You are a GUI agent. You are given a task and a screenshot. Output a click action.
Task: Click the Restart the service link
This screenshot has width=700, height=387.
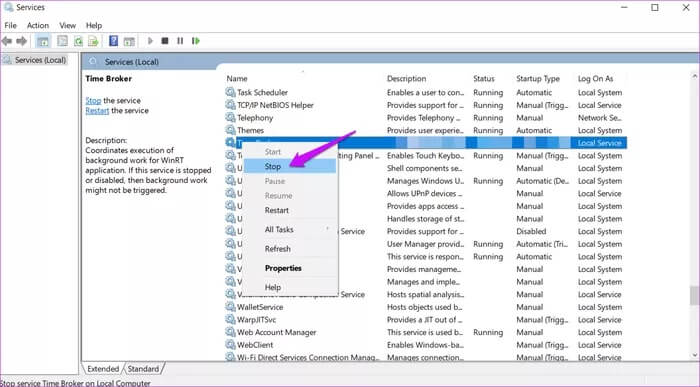click(x=97, y=110)
